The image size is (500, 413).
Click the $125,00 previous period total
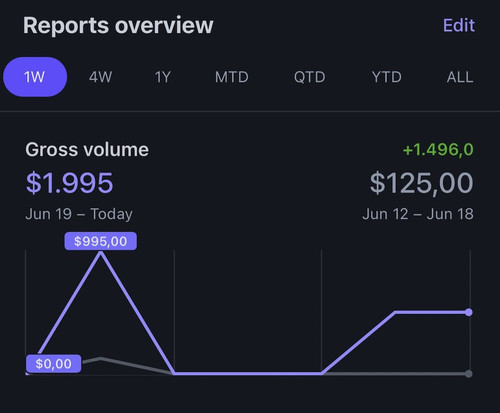pos(421,183)
